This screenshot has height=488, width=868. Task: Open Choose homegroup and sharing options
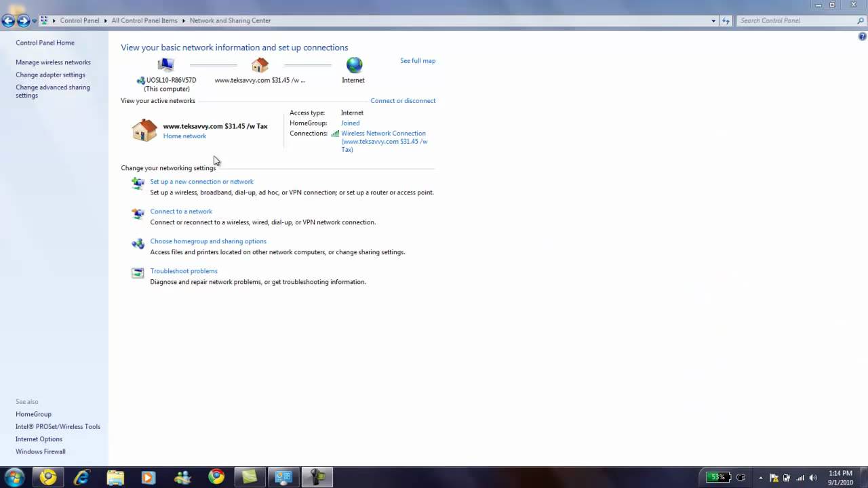click(208, 241)
